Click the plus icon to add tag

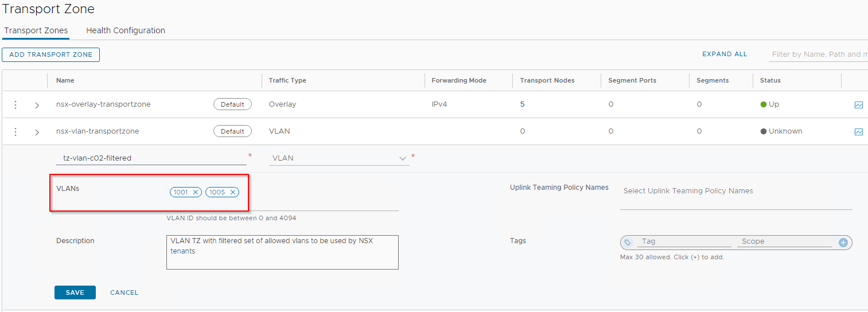pos(843,243)
